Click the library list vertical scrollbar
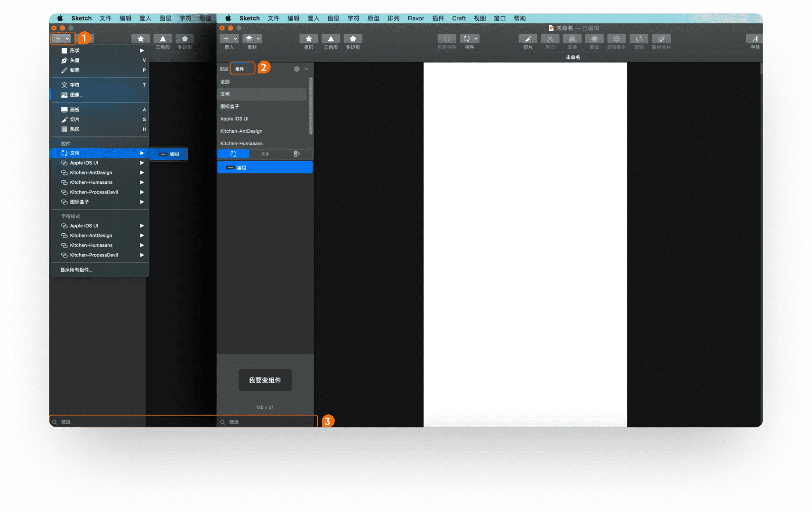This screenshot has height=512, width=812. [311, 105]
